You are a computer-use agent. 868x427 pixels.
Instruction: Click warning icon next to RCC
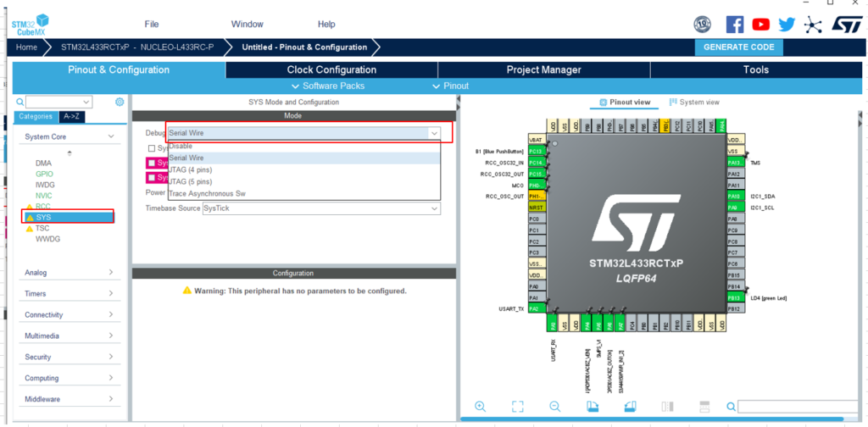[x=30, y=207]
